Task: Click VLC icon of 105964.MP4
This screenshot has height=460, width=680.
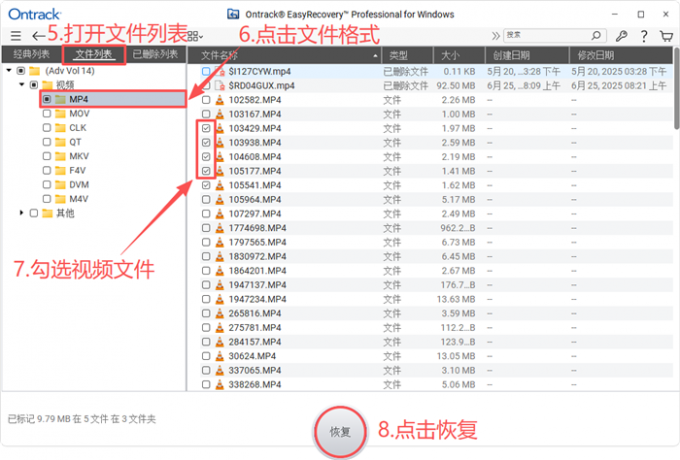Action: click(x=220, y=199)
